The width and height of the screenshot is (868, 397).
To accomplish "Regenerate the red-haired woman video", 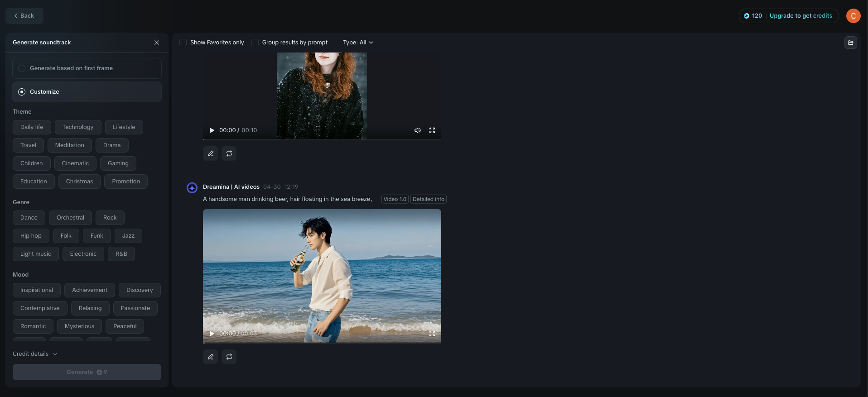I will click(229, 153).
